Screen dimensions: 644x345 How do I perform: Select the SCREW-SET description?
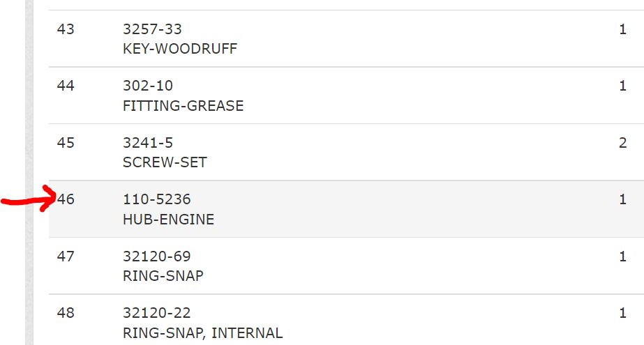pos(165,162)
